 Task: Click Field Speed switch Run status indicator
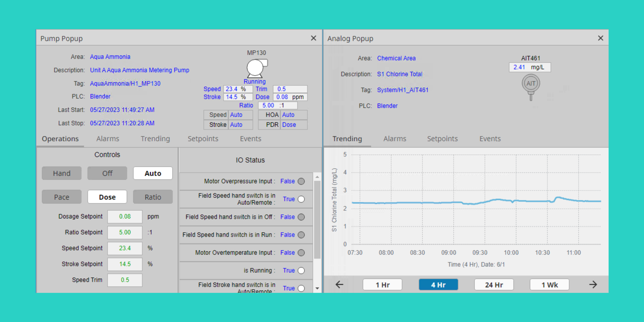[x=301, y=235]
